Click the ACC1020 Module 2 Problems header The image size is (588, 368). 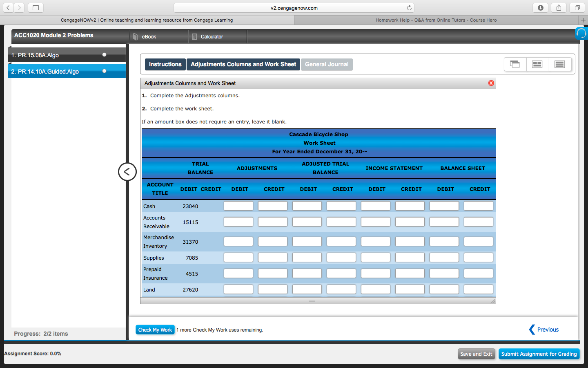pyautogui.click(x=54, y=36)
